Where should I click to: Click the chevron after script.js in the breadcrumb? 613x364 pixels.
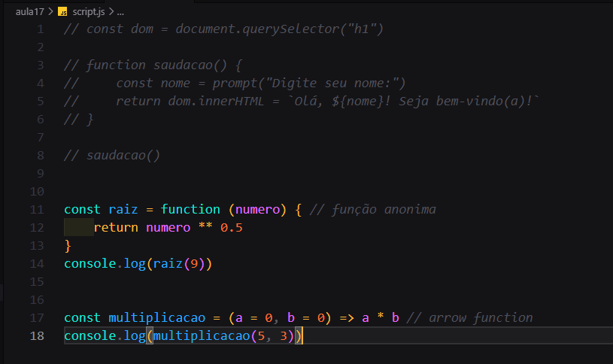pos(111,12)
